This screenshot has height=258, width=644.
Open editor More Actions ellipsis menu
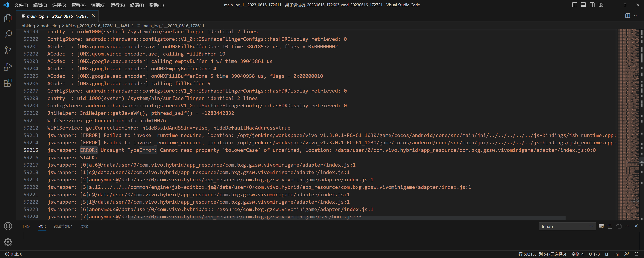(636, 16)
